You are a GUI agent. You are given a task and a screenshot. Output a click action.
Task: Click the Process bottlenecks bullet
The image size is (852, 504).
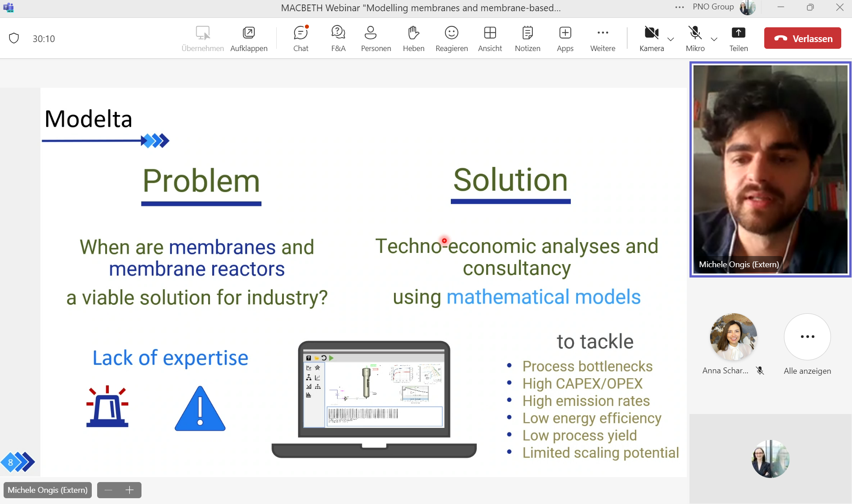tap(587, 366)
